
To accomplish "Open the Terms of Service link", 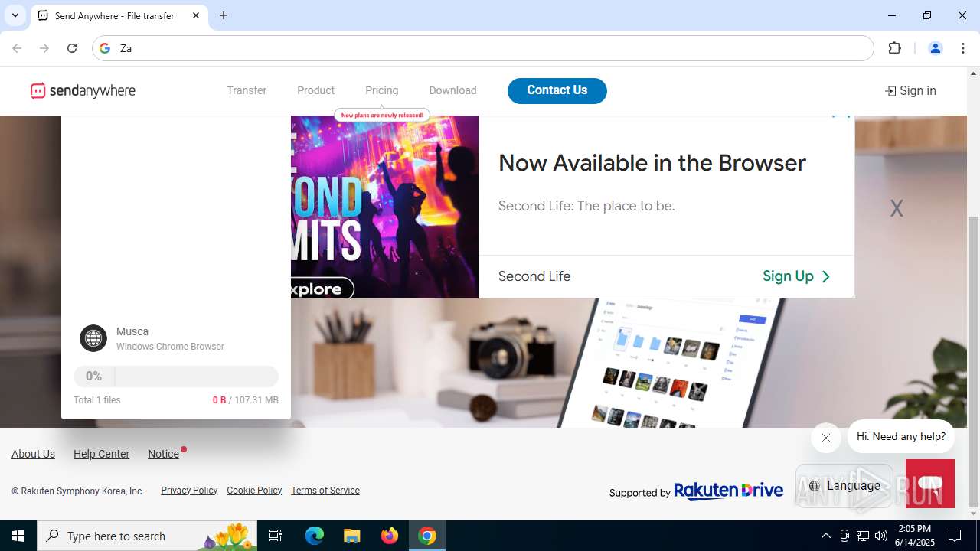I will (x=325, y=491).
